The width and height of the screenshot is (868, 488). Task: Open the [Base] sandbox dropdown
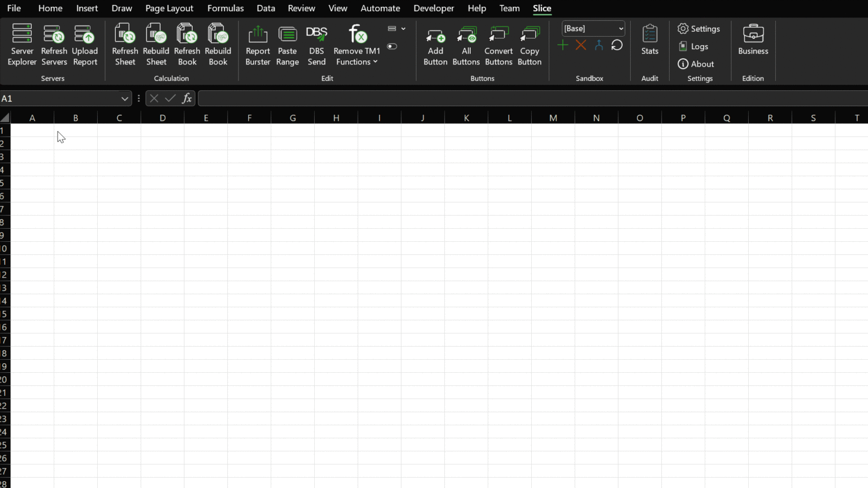coord(593,28)
